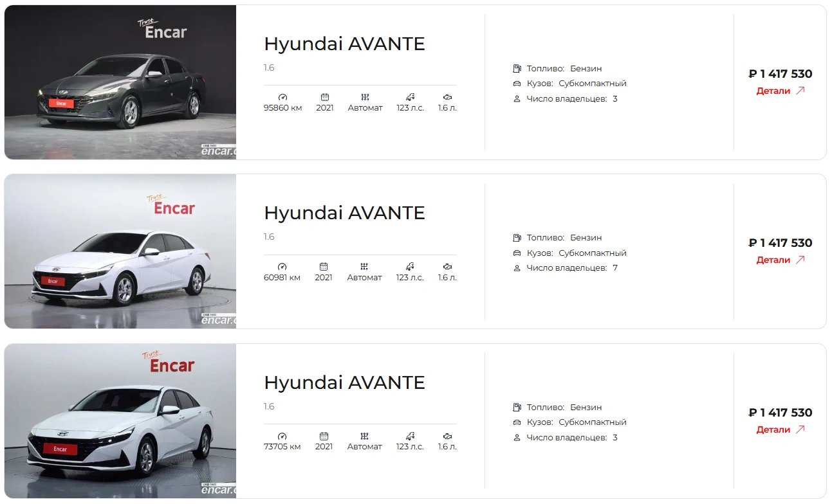This screenshot has width=832, height=504.
Task: Click the ₽ 1 417 530 price in the 60981 км listing
Action: coord(781,243)
